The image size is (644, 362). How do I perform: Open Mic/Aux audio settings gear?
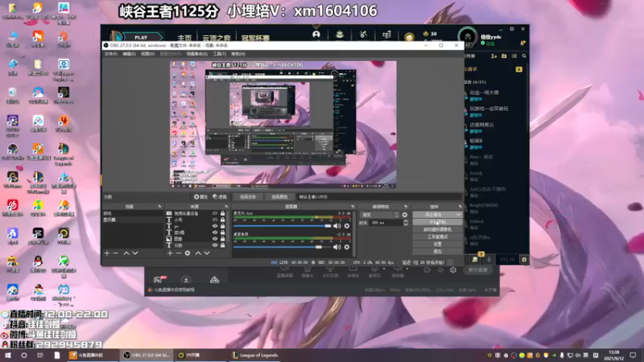[347, 226]
